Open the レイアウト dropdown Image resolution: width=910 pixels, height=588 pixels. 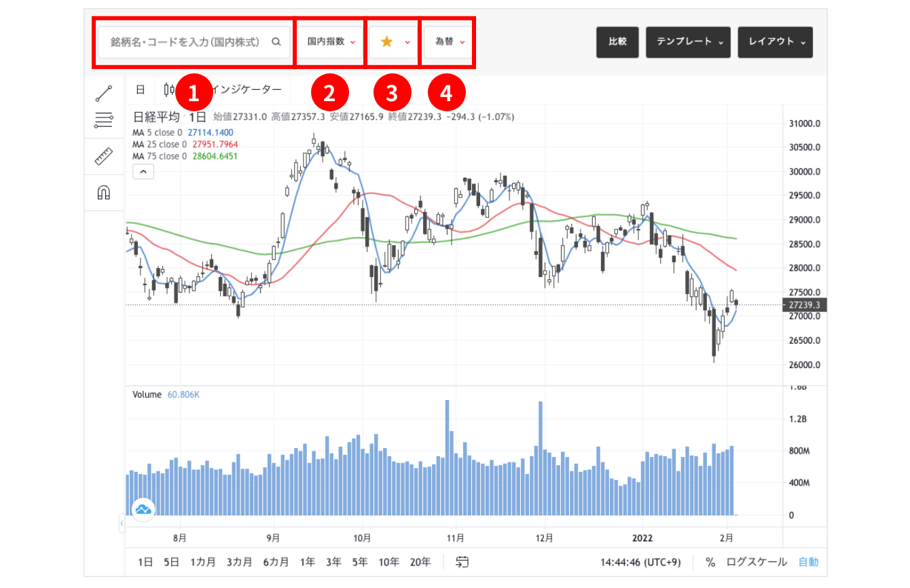(x=776, y=41)
